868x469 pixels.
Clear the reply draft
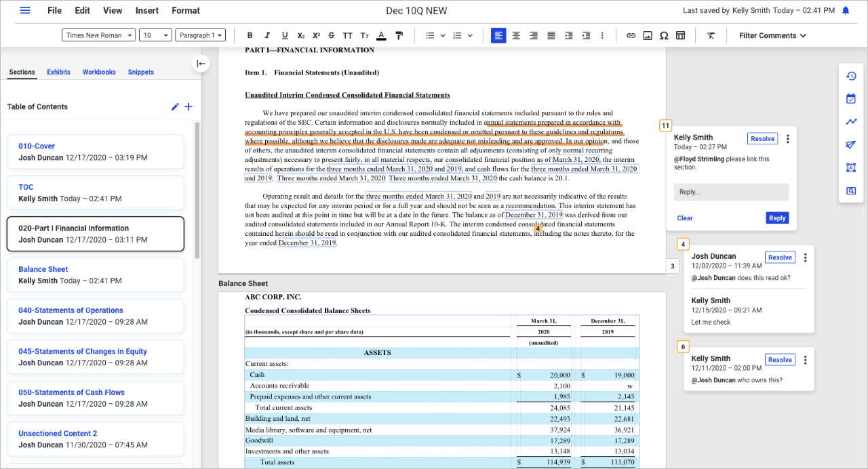(x=685, y=218)
